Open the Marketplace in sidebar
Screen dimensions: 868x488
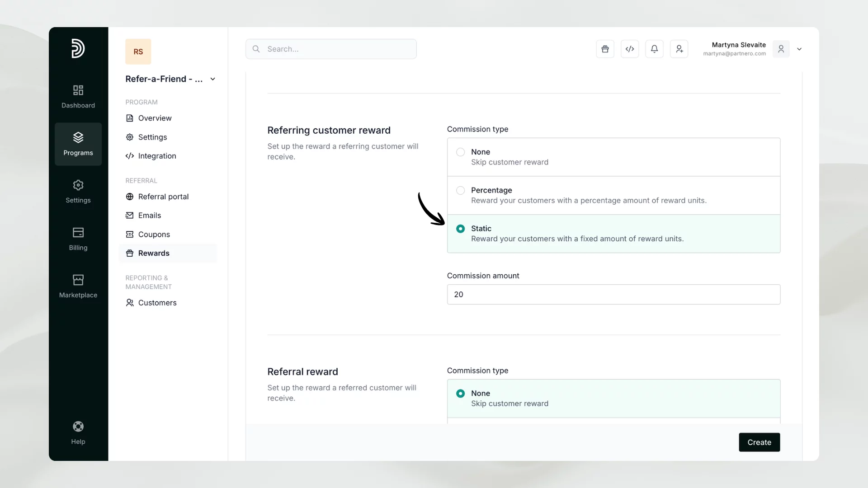[78, 286]
